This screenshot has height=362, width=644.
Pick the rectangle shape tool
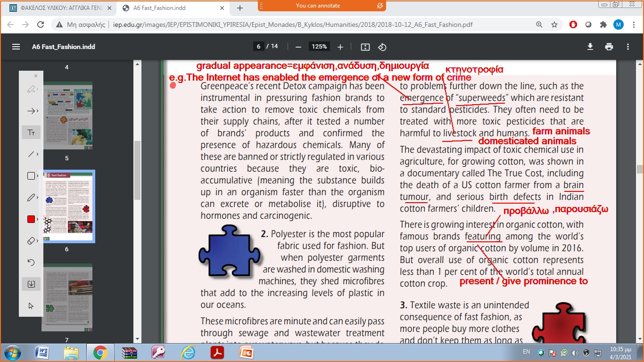(31, 176)
